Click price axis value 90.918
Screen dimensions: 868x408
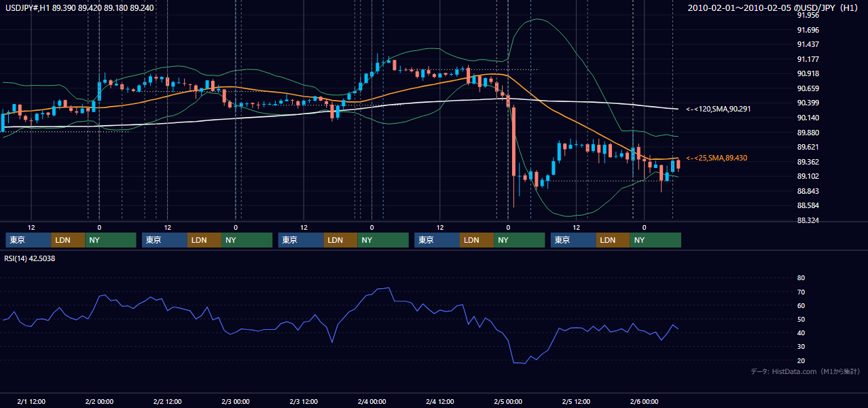click(x=808, y=73)
